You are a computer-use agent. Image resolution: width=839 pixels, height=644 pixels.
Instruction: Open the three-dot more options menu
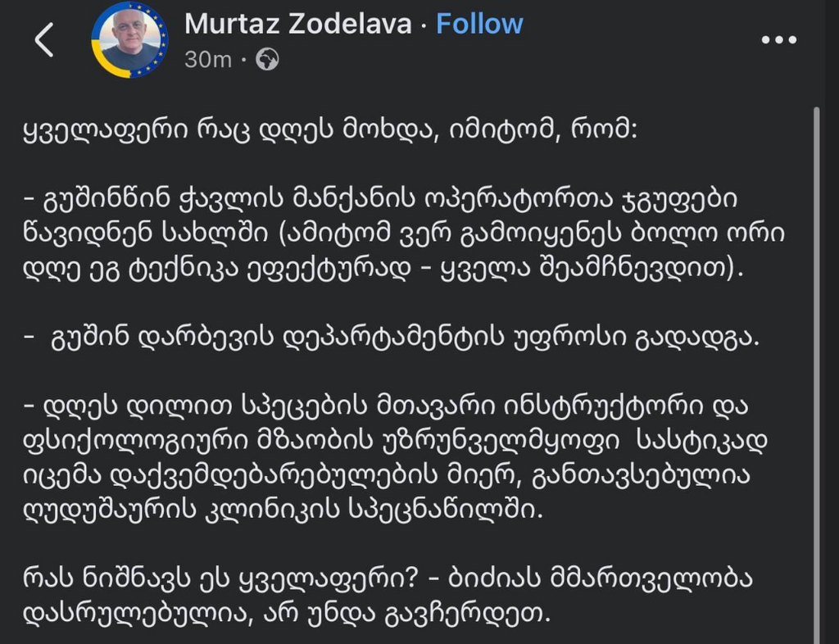coord(778,40)
